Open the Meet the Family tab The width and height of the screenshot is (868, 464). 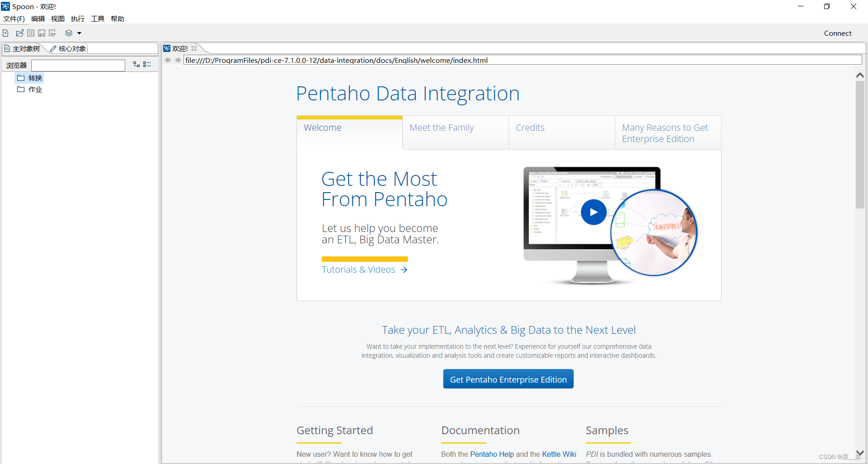pos(456,133)
